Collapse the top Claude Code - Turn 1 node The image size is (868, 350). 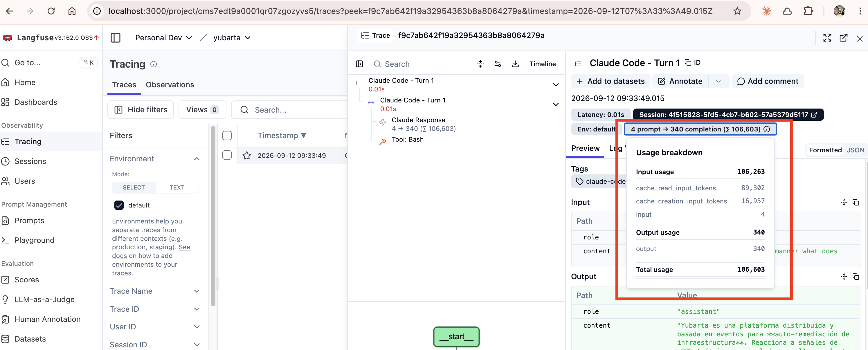point(556,84)
